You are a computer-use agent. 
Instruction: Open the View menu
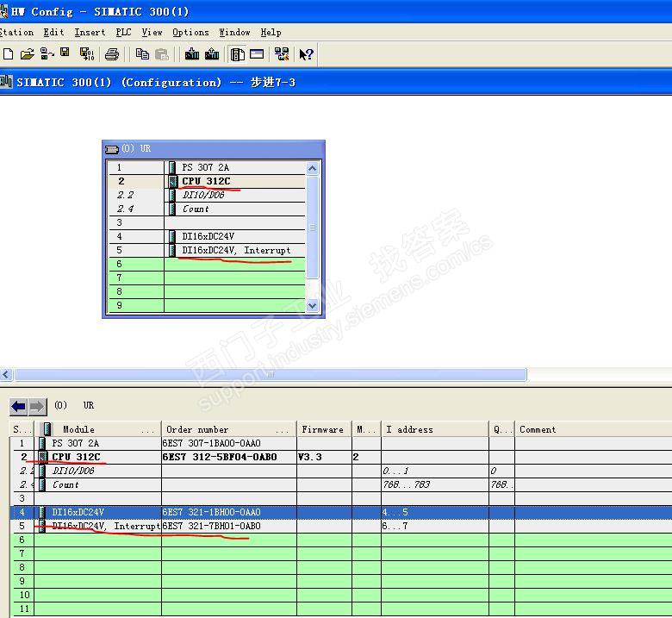[x=152, y=33]
